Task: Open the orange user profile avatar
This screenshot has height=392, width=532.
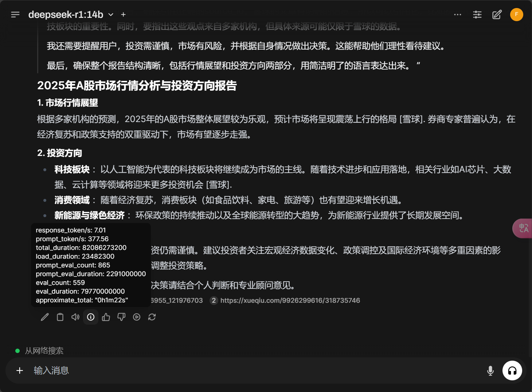Action: pyautogui.click(x=516, y=15)
